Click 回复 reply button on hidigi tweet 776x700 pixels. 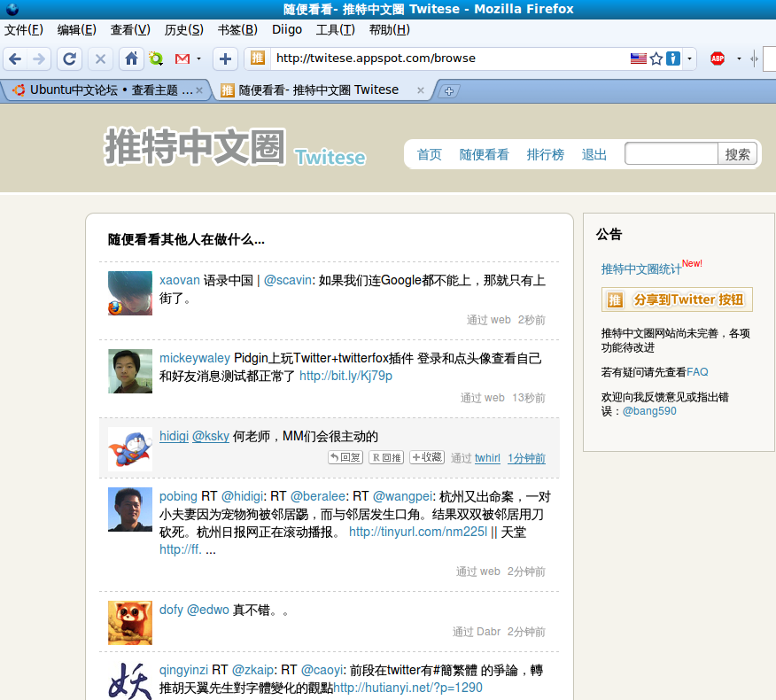point(345,457)
